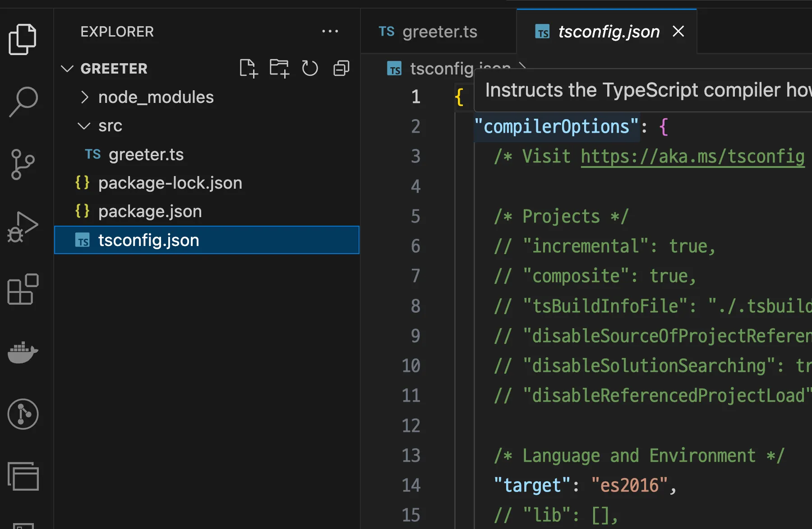Select package-lock.json in the Explorer

click(x=170, y=183)
